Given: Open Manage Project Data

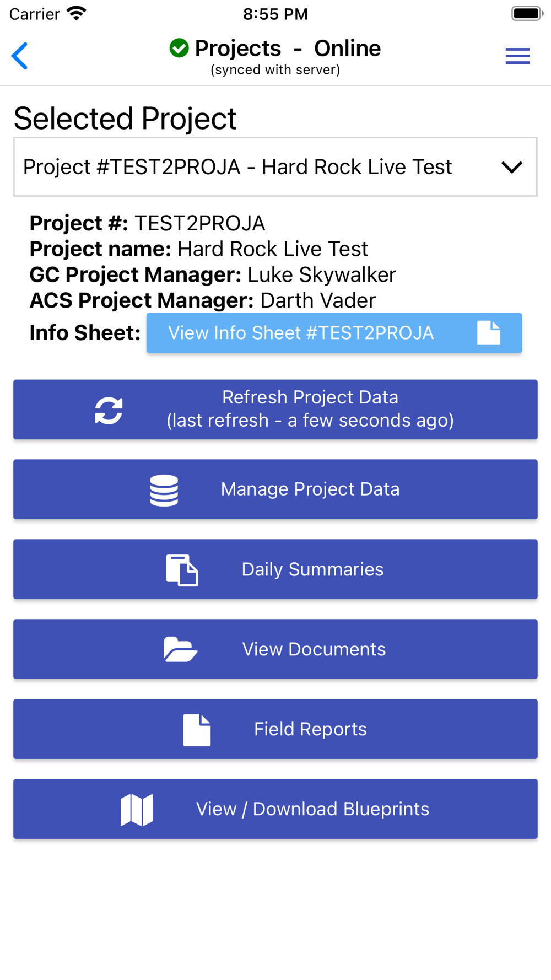Looking at the screenshot, I should [275, 489].
